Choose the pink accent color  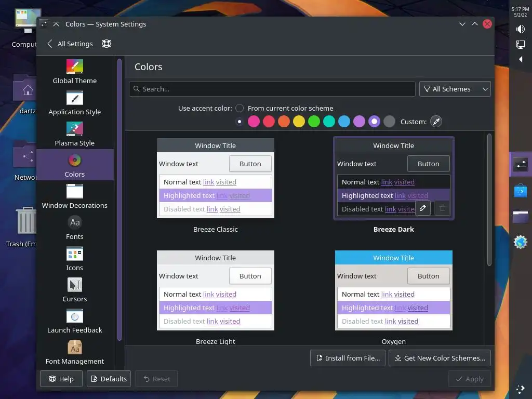point(254,122)
